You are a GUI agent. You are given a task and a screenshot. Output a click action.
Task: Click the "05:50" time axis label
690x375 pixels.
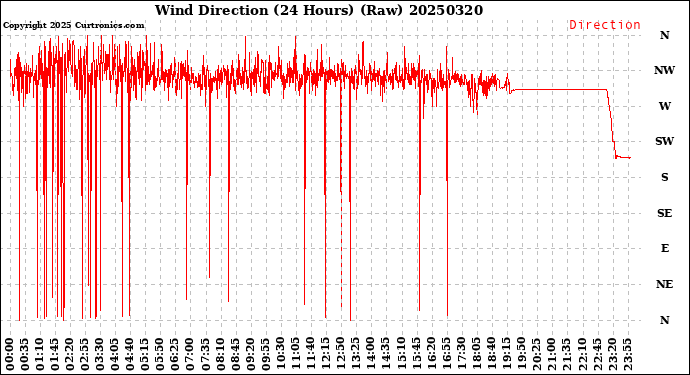click(160, 355)
